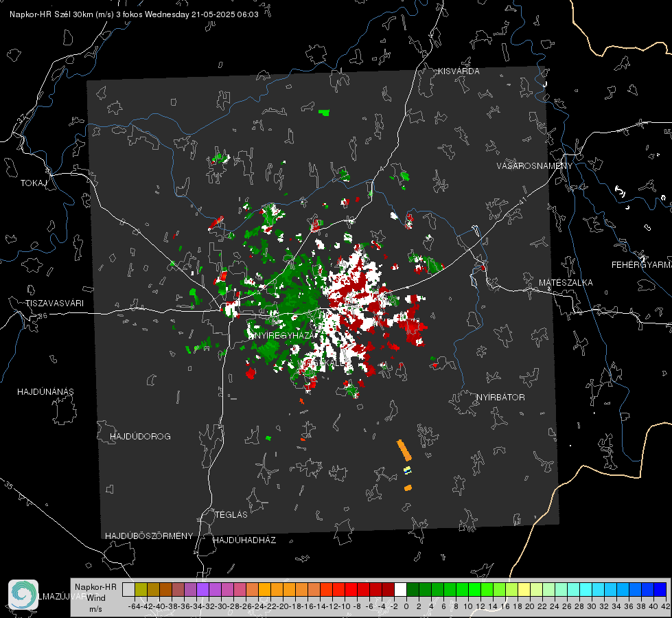The width and height of the screenshot is (672, 618).
Task: Click the TISZAVASVÁRI city label
Action: click(x=54, y=304)
